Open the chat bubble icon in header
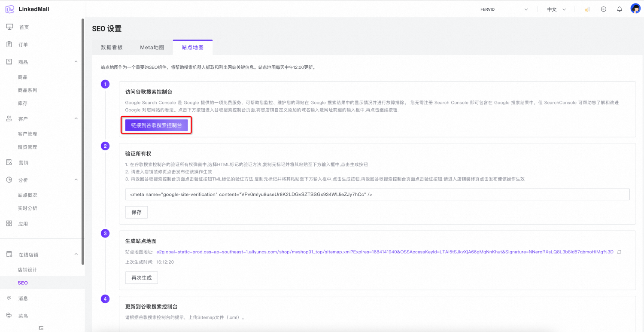This screenshot has width=644, height=332. [x=604, y=9]
